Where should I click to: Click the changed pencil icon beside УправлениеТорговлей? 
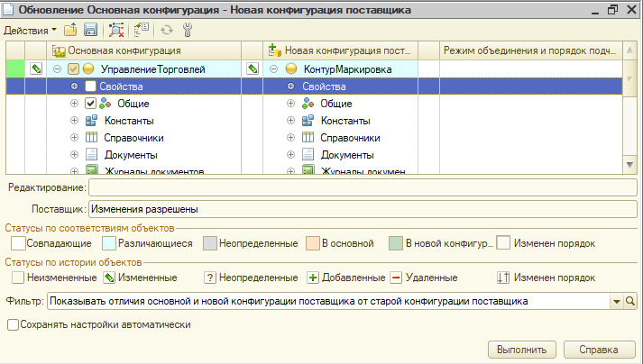click(36, 68)
